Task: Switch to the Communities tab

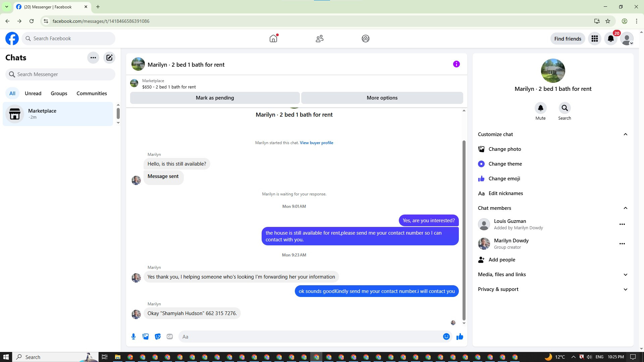Action: [x=92, y=94]
